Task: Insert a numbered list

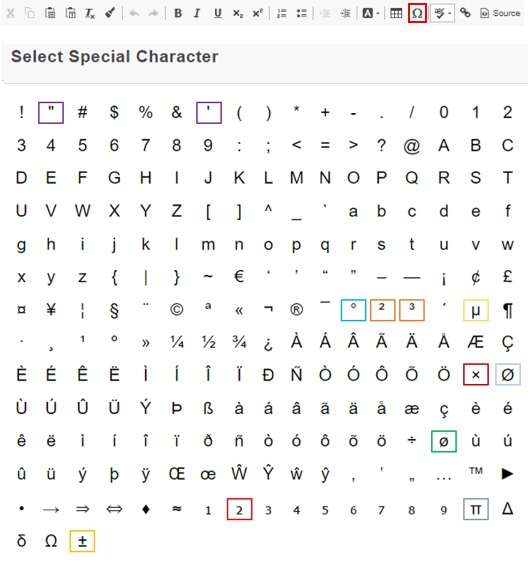Action: 282,14
